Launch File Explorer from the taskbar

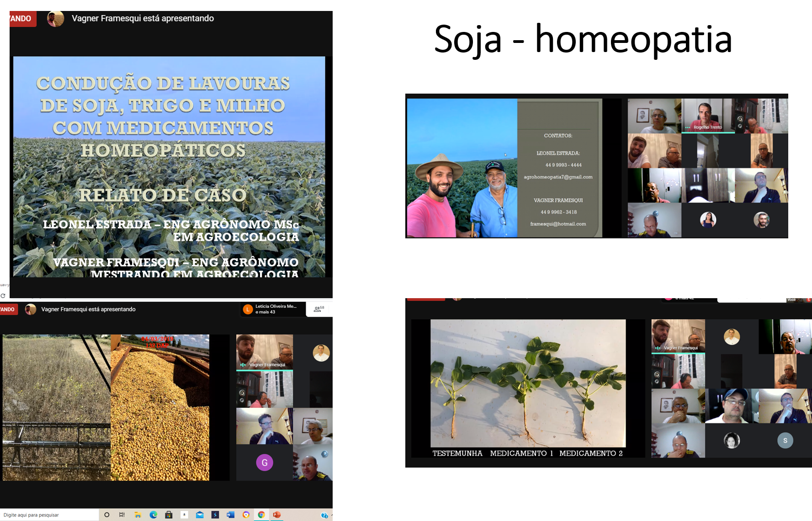click(x=138, y=515)
